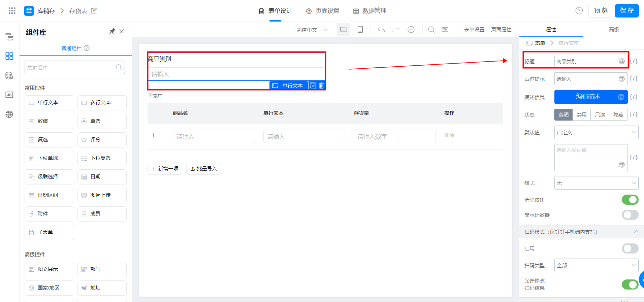The image size is (644, 302).
Task: Open the 默认值 自定义 dropdown
Action: coord(596,132)
